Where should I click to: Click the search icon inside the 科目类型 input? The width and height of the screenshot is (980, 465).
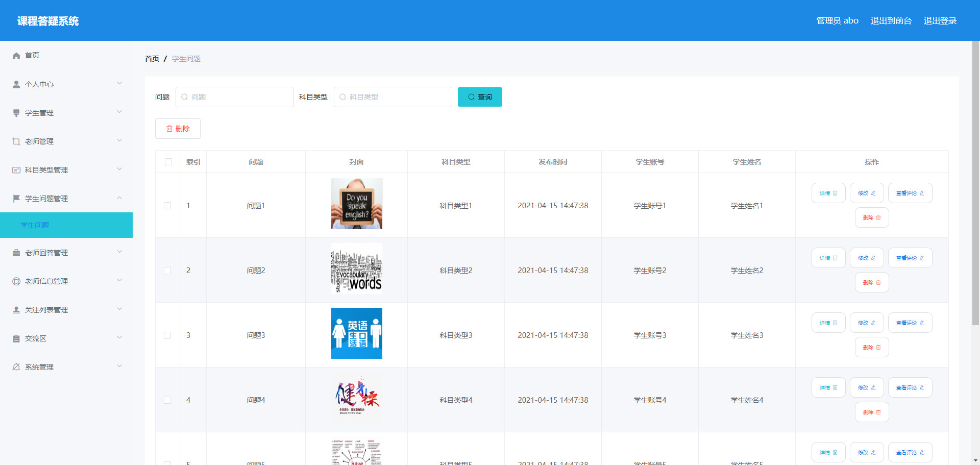[x=343, y=97]
